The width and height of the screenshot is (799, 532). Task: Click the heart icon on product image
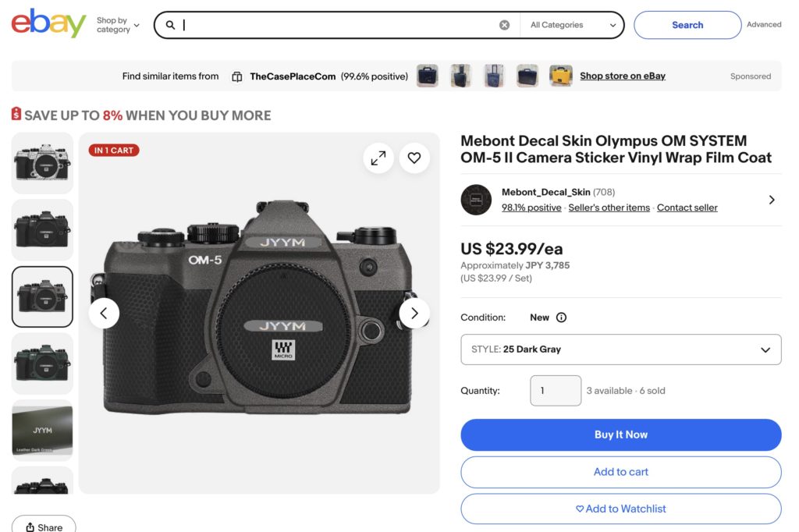point(414,158)
